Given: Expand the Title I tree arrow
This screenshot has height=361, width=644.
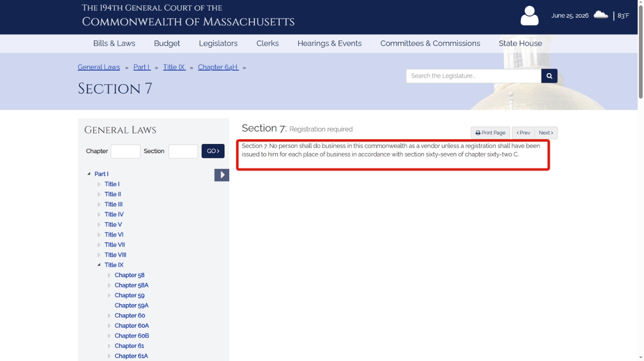Looking at the screenshot, I should [x=99, y=184].
